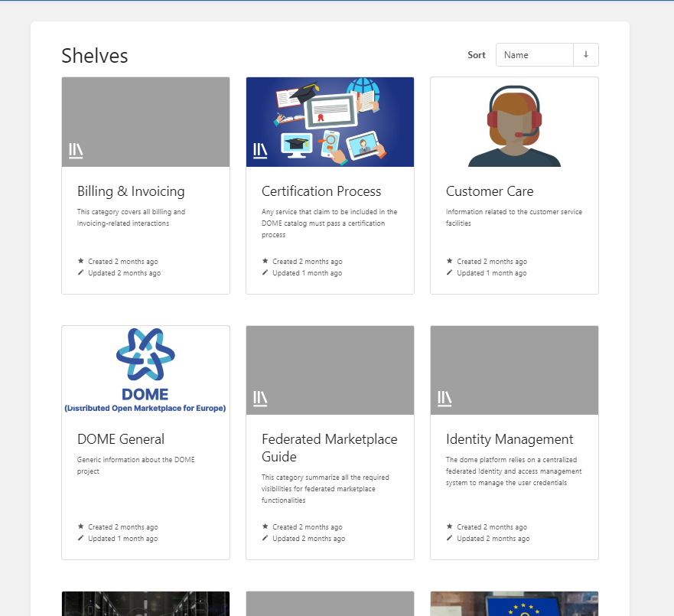Open the DOME General shelf
This screenshot has width=674, height=616.
(x=121, y=439)
